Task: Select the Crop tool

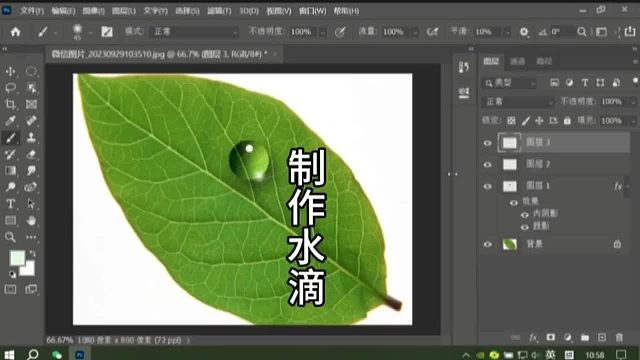Action: (x=10, y=104)
